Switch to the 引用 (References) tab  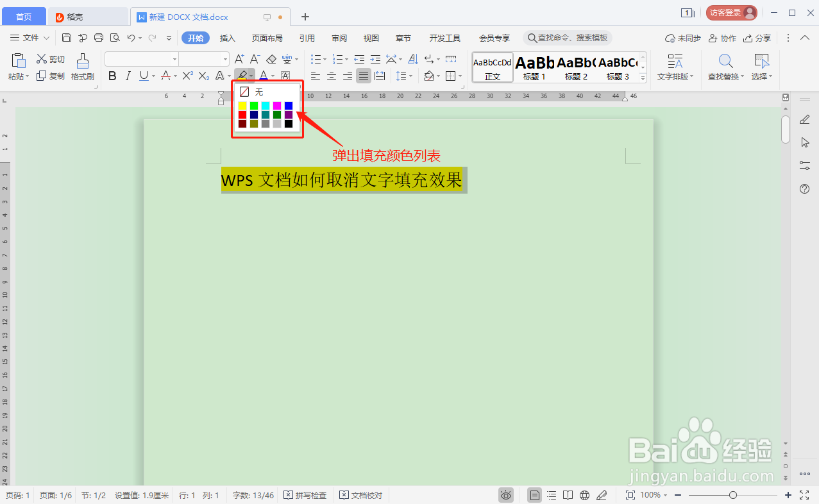pyautogui.click(x=307, y=38)
